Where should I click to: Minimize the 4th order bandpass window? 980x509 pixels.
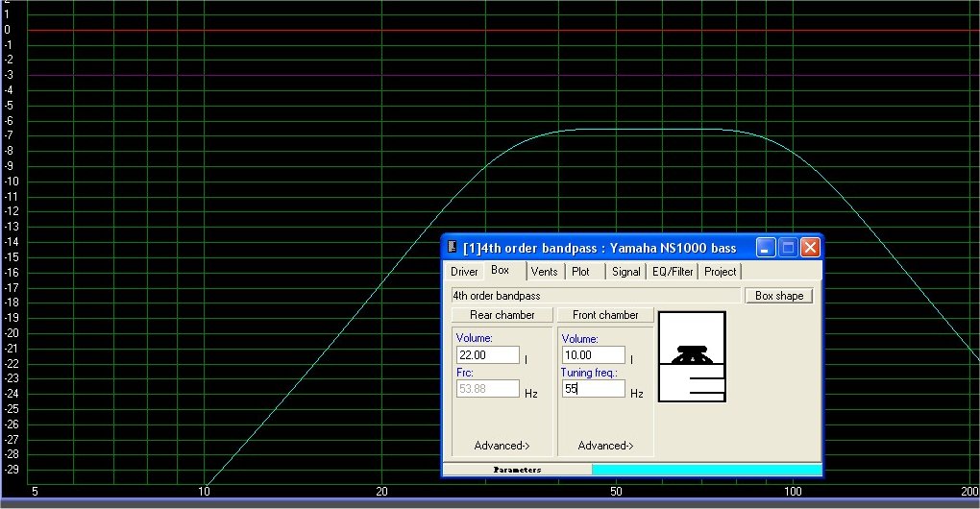[x=766, y=248]
